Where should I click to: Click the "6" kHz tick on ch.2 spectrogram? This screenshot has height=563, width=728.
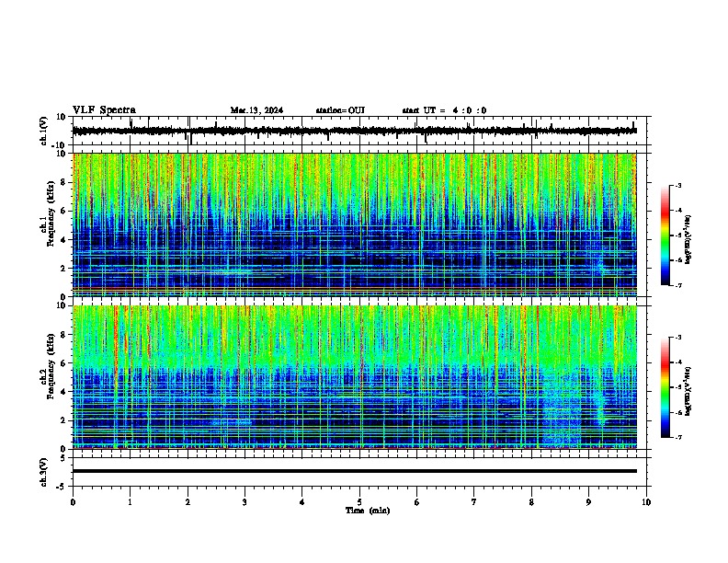click(x=63, y=363)
